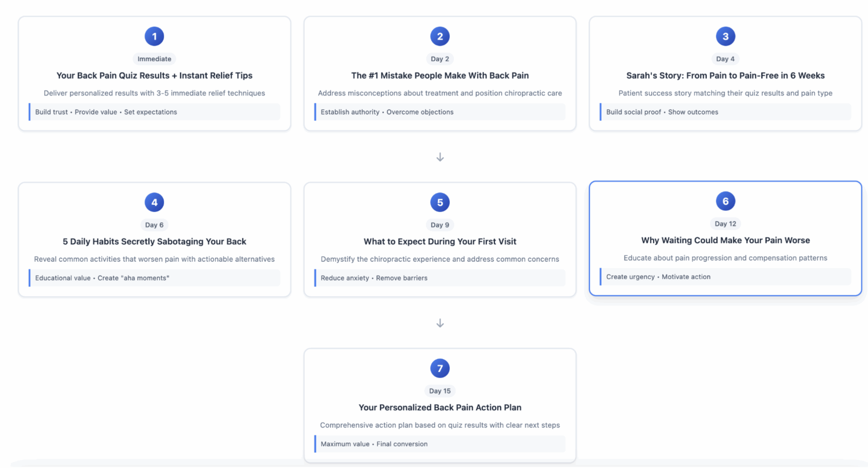Click the down arrow above the Day 15 card
The width and height of the screenshot is (868, 468).
440,323
